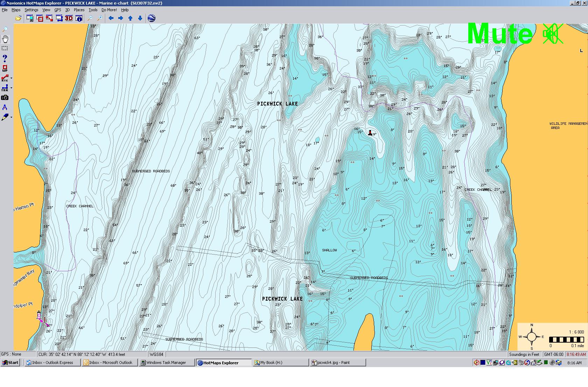Select the hand pan tool
Screen dimensions: 588x387
[x=5, y=39]
